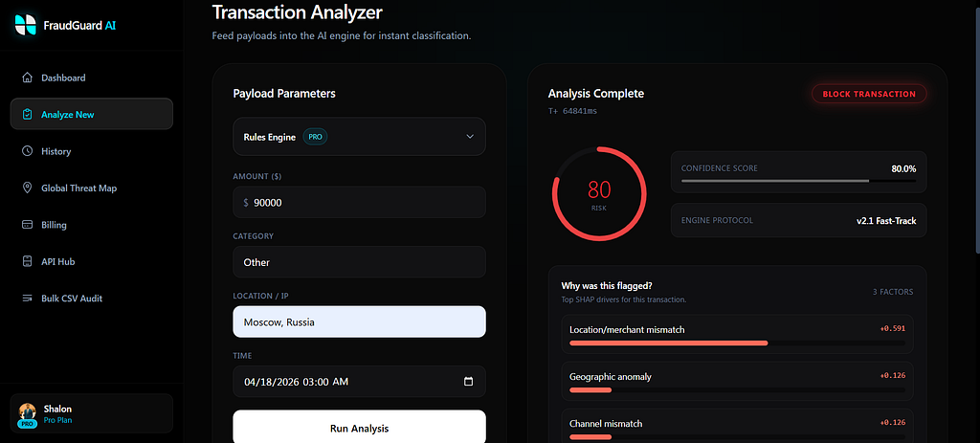Image resolution: width=980 pixels, height=443 pixels.
Task: Click the Confidence Score progress bar
Action: pyautogui.click(x=798, y=181)
